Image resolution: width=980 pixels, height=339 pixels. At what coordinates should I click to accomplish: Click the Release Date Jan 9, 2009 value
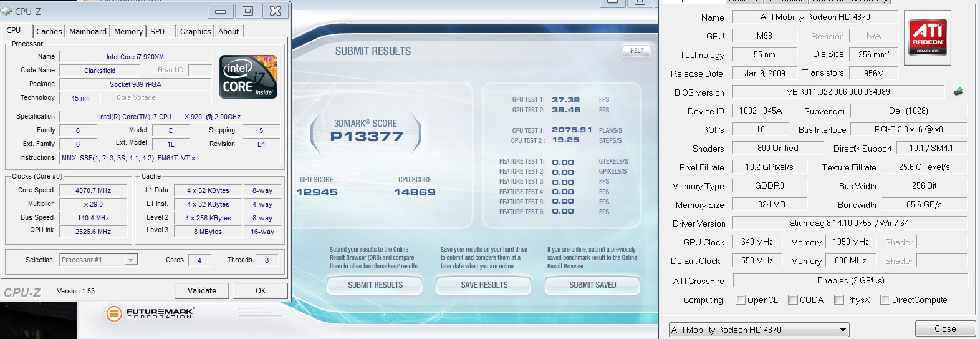[x=764, y=73]
